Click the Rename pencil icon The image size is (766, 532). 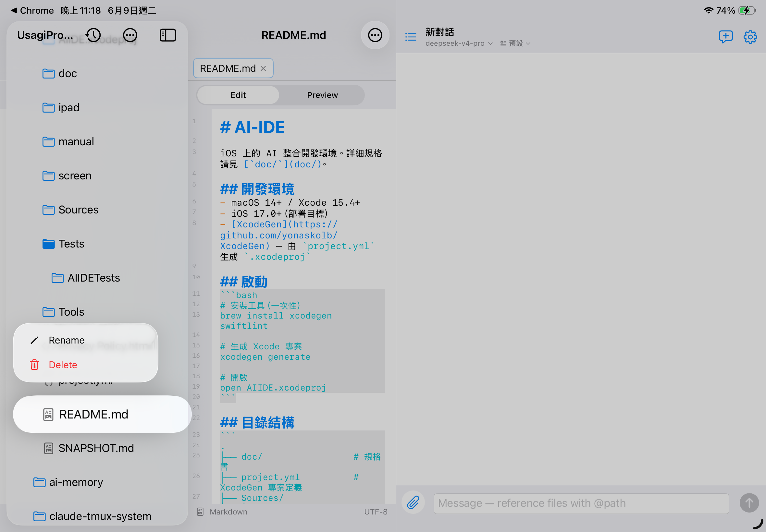(x=34, y=340)
